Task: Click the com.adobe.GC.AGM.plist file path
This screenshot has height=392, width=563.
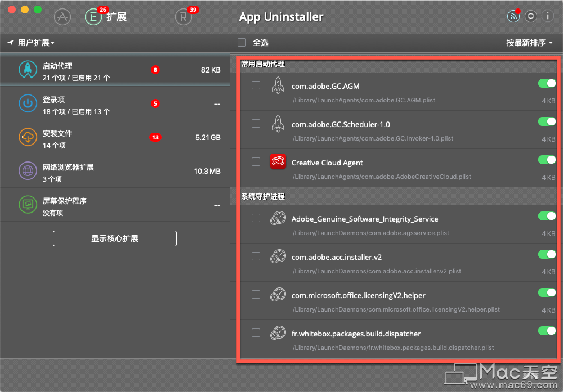Action: tap(364, 101)
